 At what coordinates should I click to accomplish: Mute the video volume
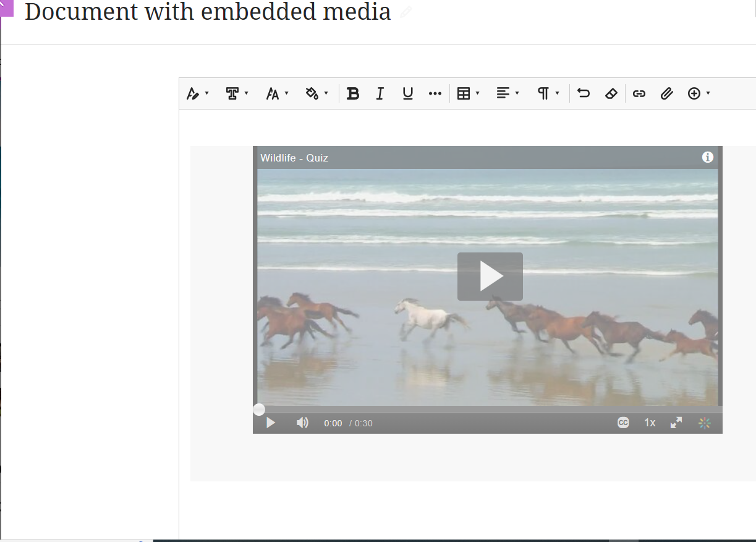click(x=302, y=422)
